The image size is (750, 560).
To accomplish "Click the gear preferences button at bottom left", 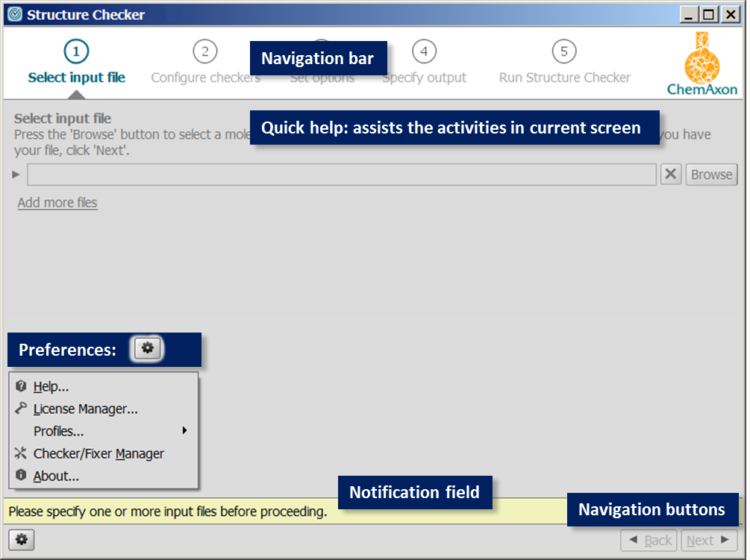I will (x=21, y=540).
